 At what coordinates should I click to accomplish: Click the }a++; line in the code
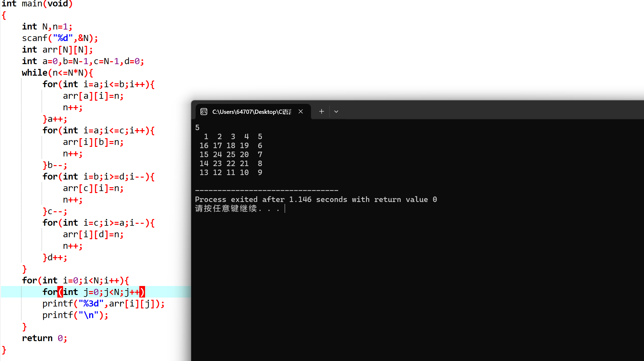pyautogui.click(x=55, y=119)
